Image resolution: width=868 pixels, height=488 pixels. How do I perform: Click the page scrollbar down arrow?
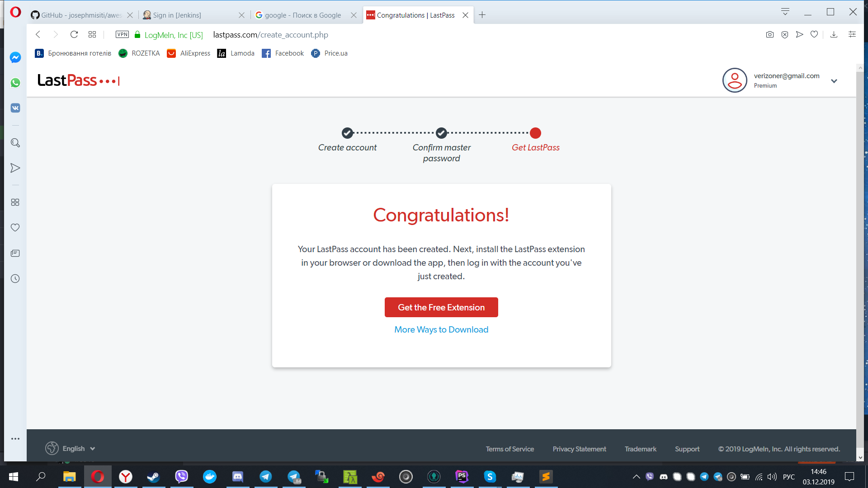click(x=860, y=457)
